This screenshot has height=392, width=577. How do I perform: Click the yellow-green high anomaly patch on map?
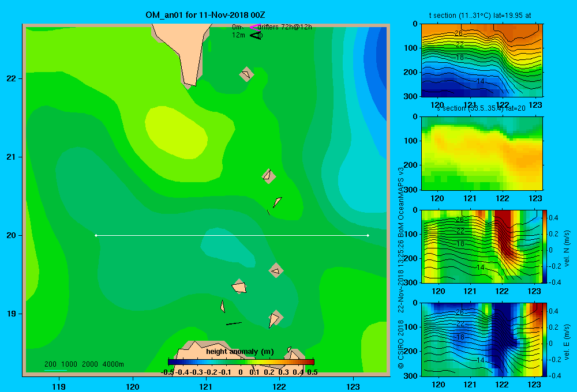176,133
